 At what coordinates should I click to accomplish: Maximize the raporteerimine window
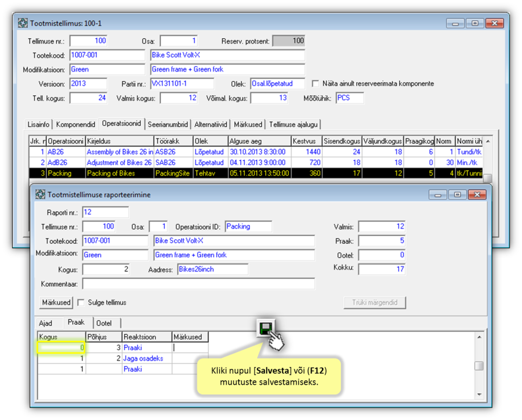pyautogui.click(x=457, y=194)
